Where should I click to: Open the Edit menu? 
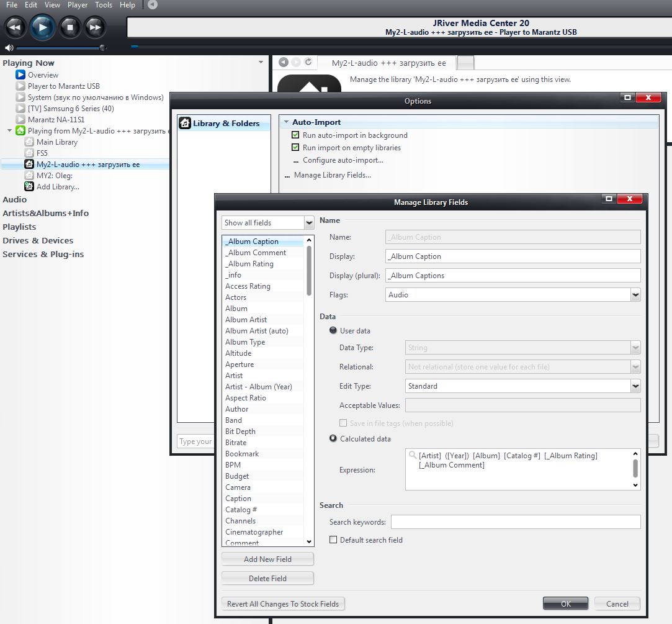click(31, 5)
